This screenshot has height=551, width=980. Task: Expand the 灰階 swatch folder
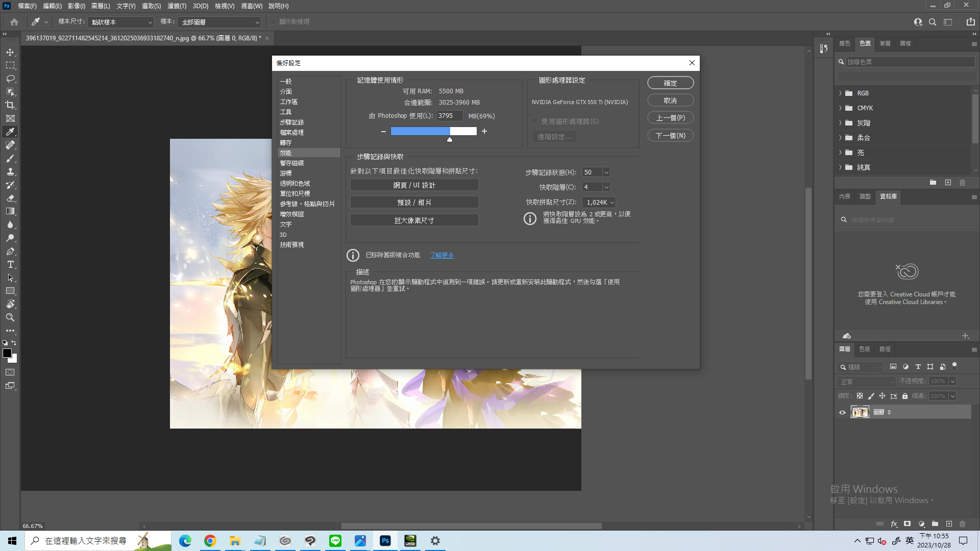click(x=840, y=123)
